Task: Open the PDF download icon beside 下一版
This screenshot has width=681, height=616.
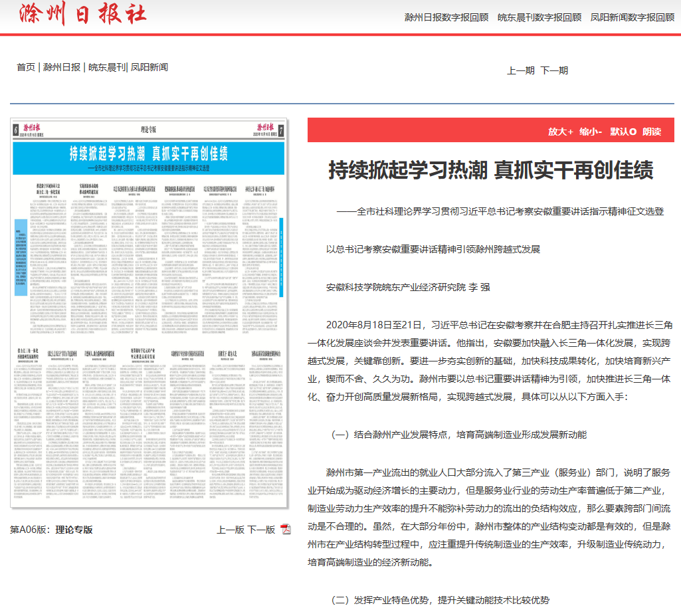Action: [286, 529]
